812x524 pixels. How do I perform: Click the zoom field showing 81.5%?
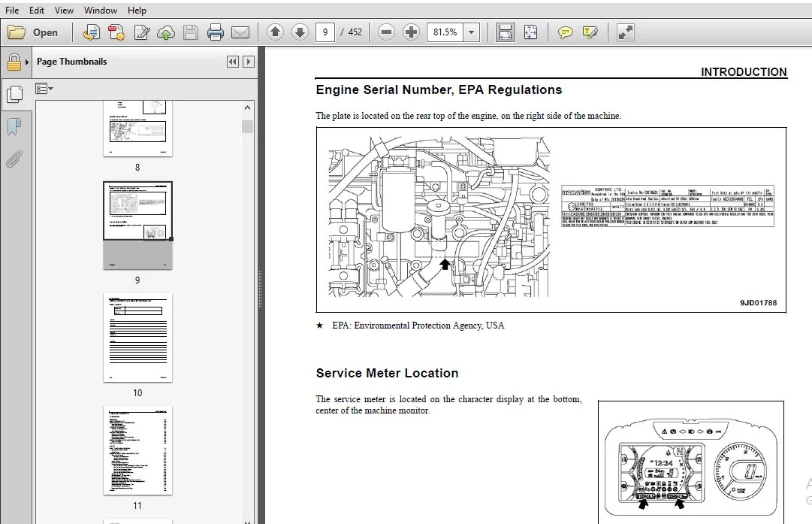[445, 32]
